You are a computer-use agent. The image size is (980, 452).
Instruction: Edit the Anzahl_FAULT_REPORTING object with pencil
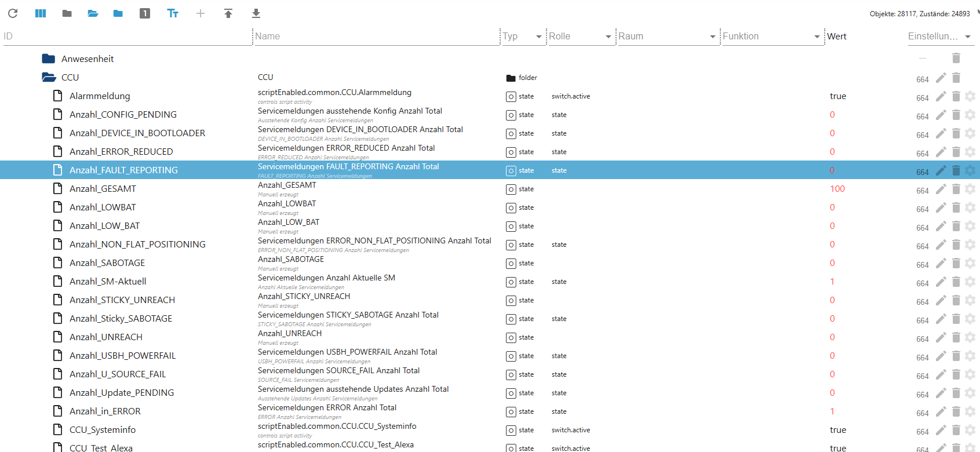coord(941,170)
